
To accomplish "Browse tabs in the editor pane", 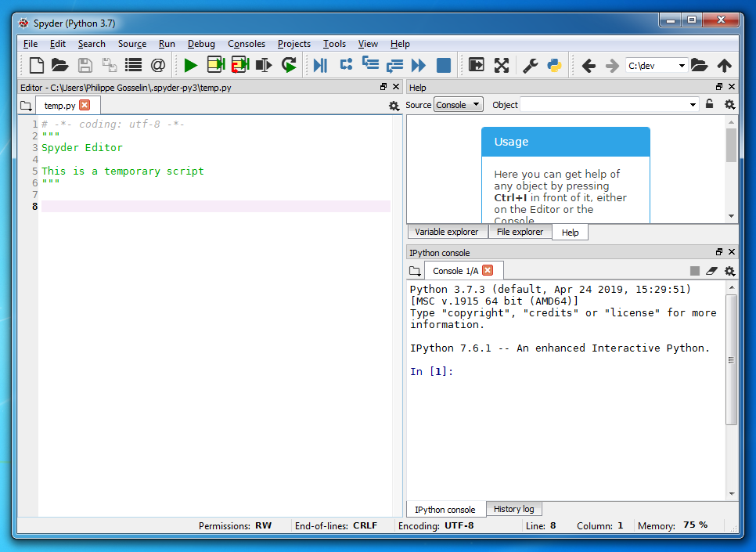I will click(x=27, y=106).
